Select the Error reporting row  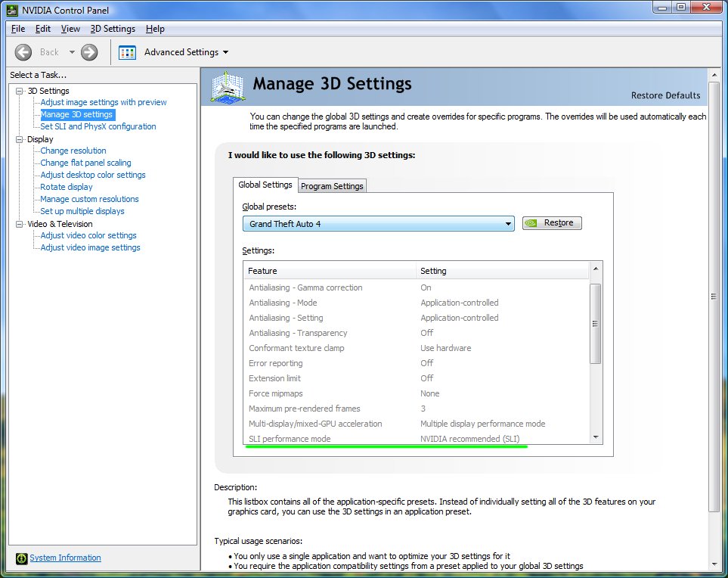point(417,363)
